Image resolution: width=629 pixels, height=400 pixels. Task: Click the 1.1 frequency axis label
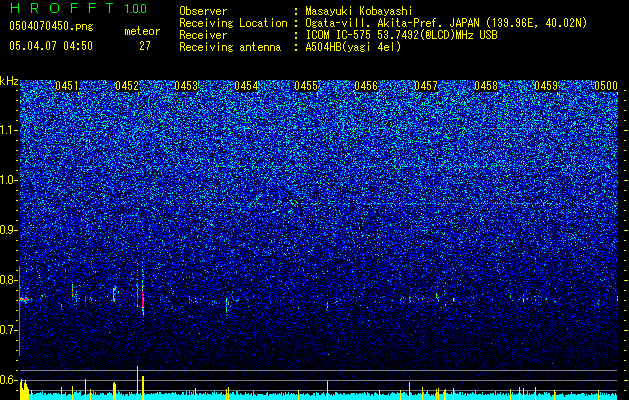click(9, 130)
